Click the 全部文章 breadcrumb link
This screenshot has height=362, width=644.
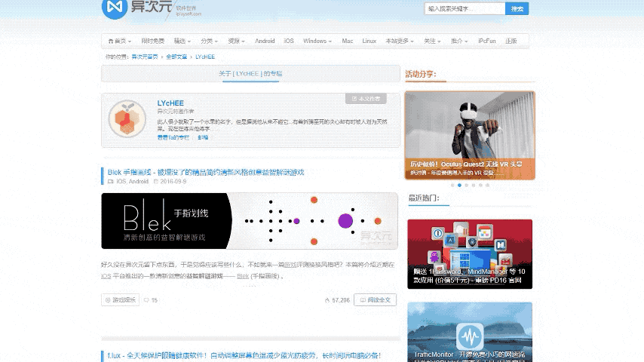[176, 57]
